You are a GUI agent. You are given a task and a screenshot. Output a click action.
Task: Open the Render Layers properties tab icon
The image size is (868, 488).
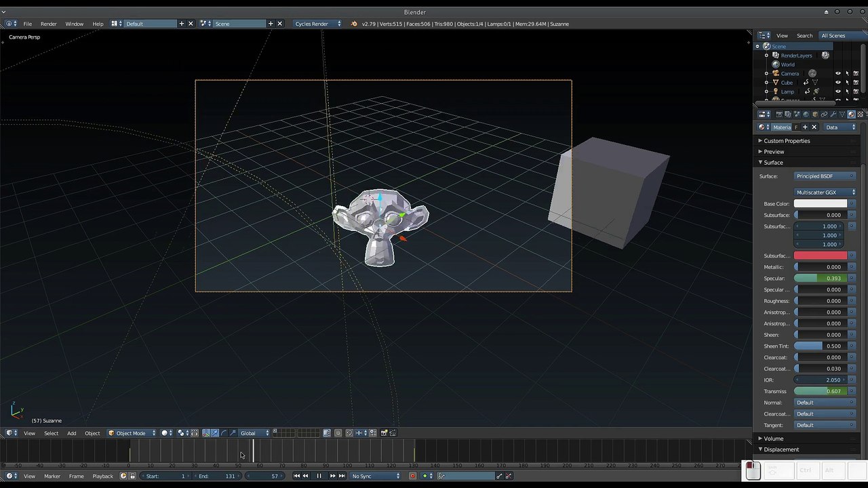coord(788,114)
